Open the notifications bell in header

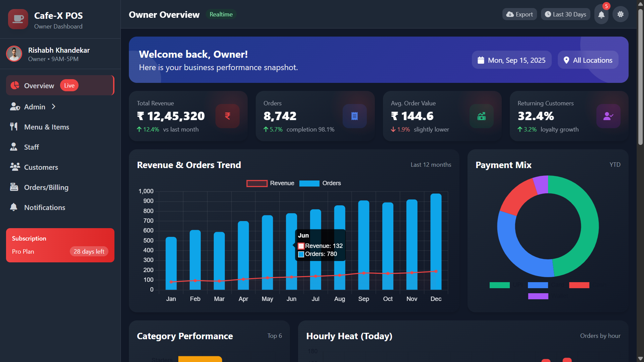point(601,14)
